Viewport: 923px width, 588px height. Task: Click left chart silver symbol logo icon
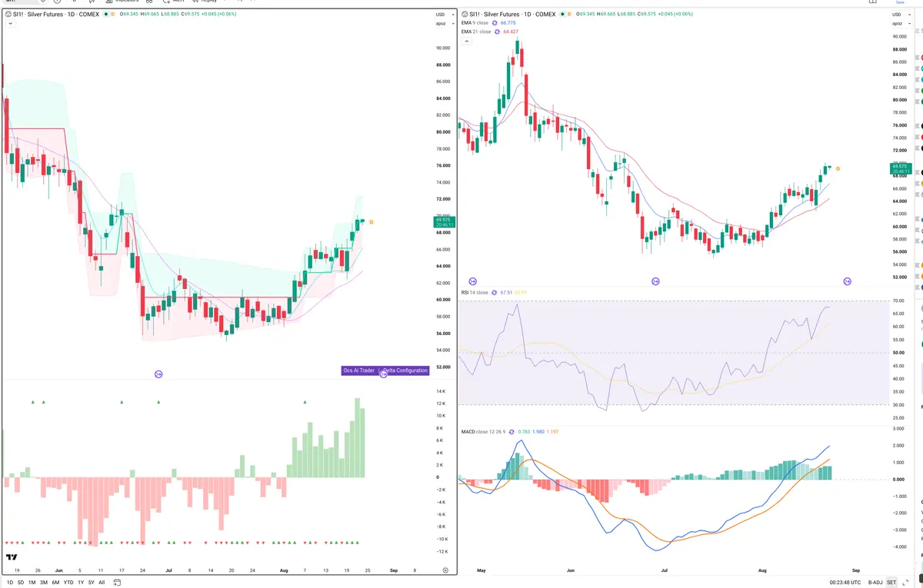(x=9, y=15)
